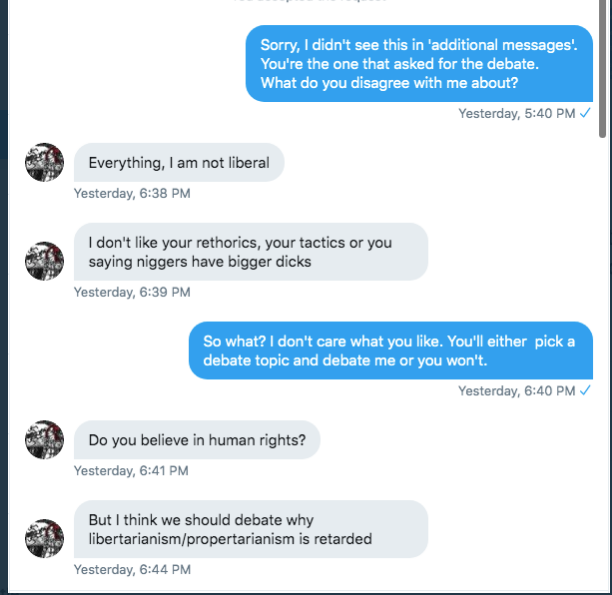Click the conversation scrollbar thumb
612x595 pixels.
pos(602,70)
